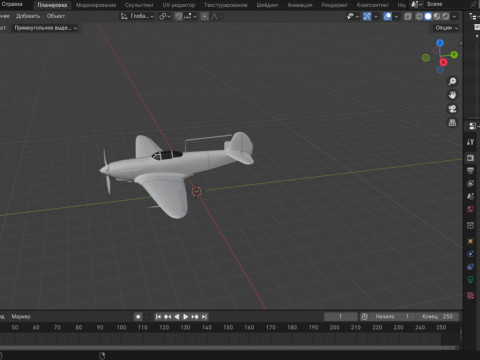
Task: Open the overlays options dropdown arrow
Action: pos(396,16)
